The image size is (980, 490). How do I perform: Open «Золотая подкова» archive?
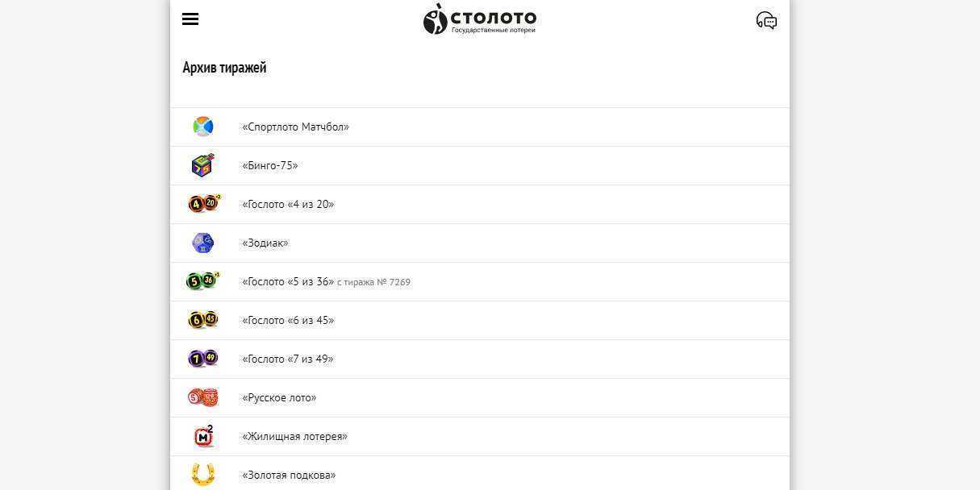point(289,475)
